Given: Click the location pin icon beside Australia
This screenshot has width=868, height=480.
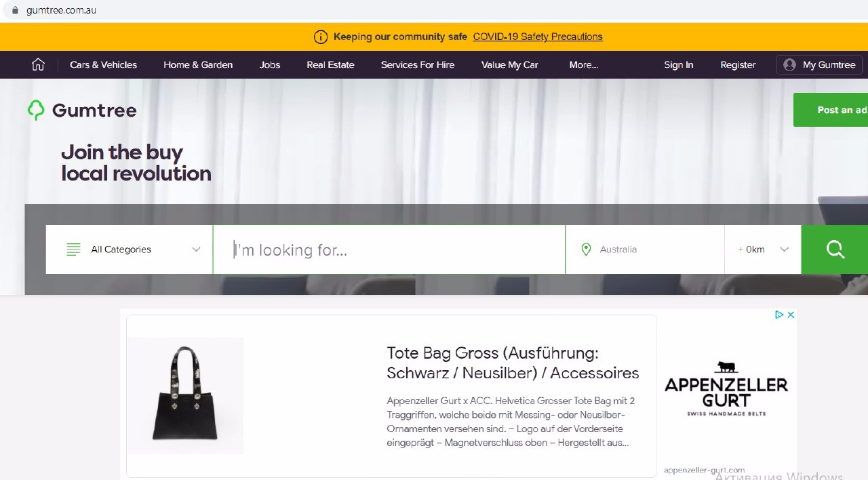Looking at the screenshot, I should pyautogui.click(x=587, y=249).
